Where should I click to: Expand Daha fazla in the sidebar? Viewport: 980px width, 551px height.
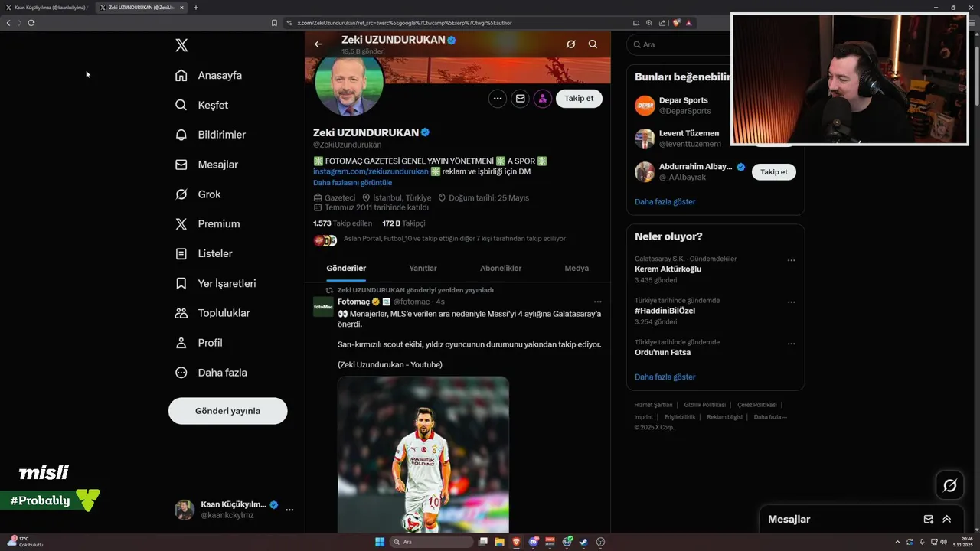click(211, 373)
